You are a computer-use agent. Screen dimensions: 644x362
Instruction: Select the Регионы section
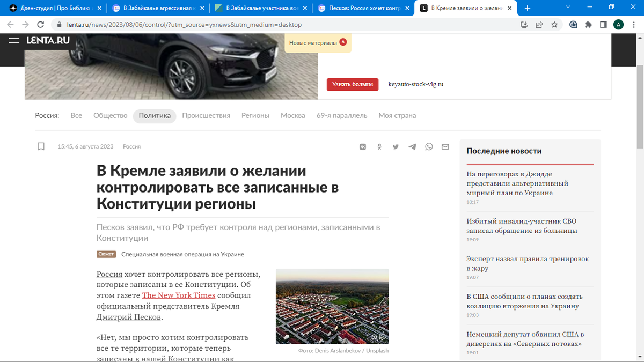click(255, 115)
